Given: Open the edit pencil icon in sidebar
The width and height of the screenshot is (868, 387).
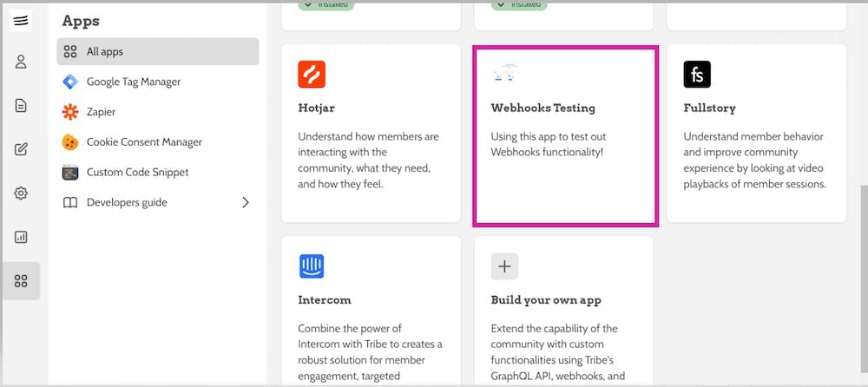Looking at the screenshot, I should point(21,149).
